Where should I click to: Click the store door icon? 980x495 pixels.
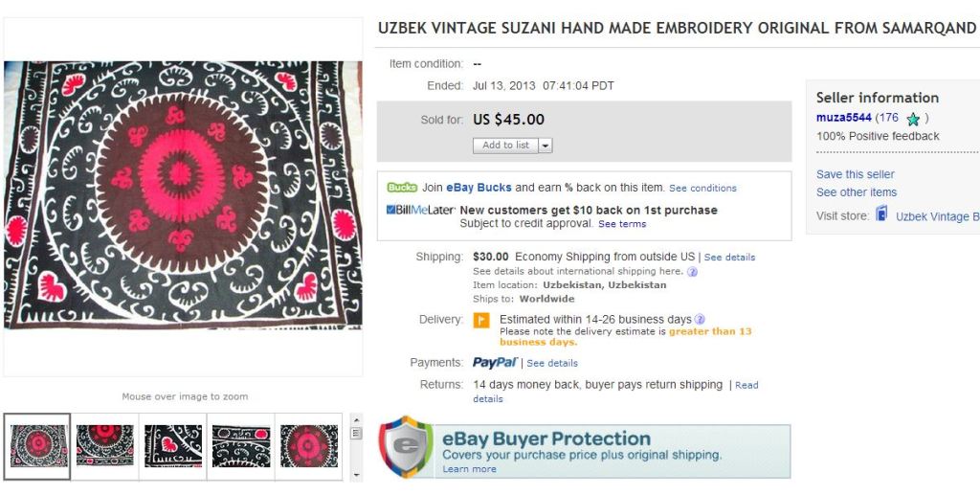[881, 214]
